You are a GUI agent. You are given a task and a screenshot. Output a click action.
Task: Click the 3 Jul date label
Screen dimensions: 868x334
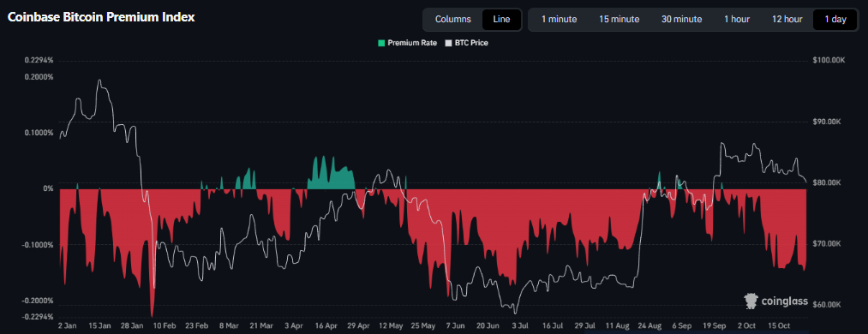click(520, 326)
